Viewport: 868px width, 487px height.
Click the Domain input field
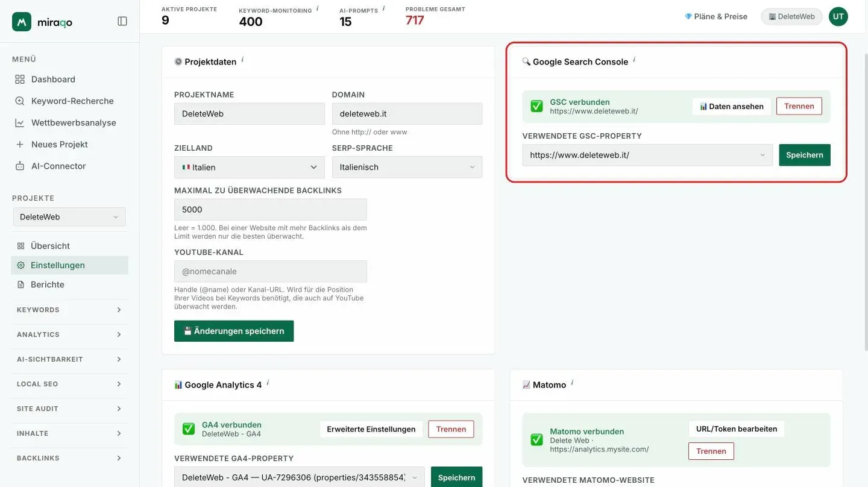tap(407, 113)
